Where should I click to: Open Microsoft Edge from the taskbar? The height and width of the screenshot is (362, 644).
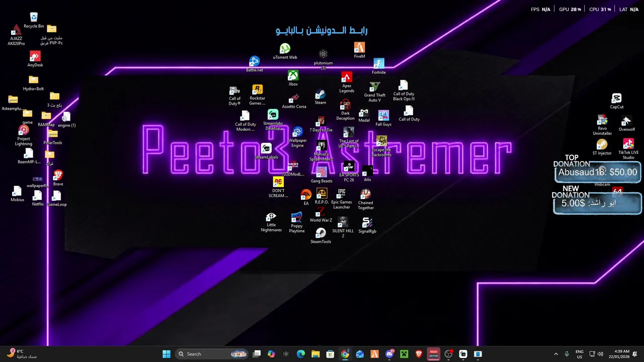(301, 354)
